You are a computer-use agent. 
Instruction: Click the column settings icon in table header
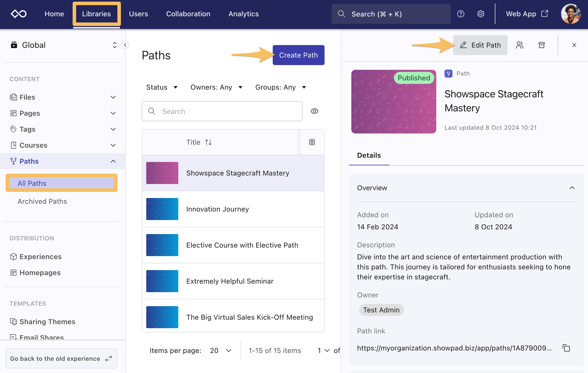[x=312, y=142]
